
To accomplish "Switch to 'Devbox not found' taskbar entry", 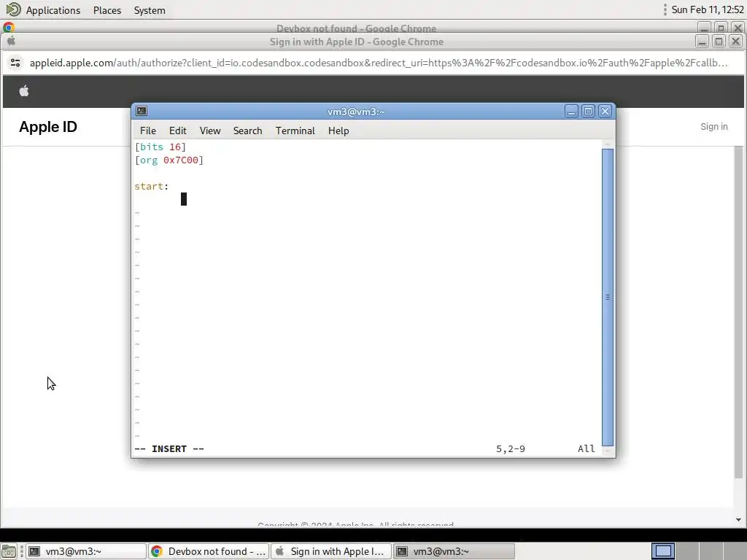I will pos(209,551).
